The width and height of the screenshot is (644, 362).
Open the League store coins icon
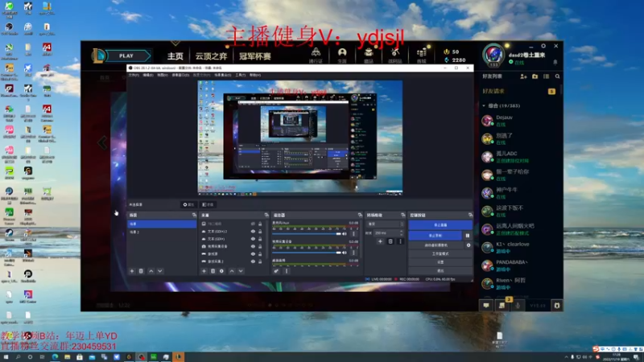422,54
